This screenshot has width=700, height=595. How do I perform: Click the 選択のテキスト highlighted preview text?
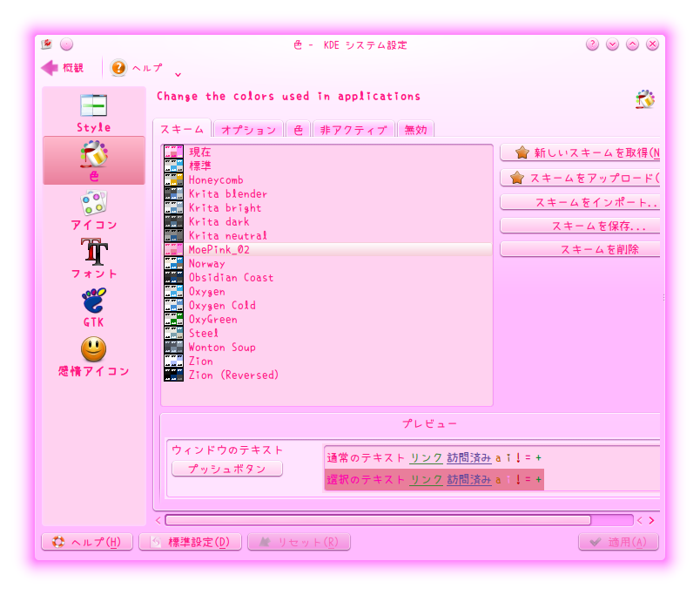366,480
